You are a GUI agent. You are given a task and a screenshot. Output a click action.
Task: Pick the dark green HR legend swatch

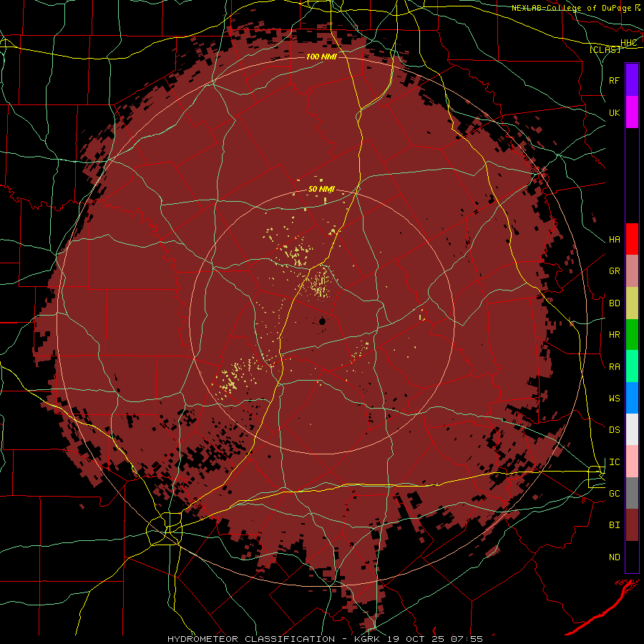(632, 334)
